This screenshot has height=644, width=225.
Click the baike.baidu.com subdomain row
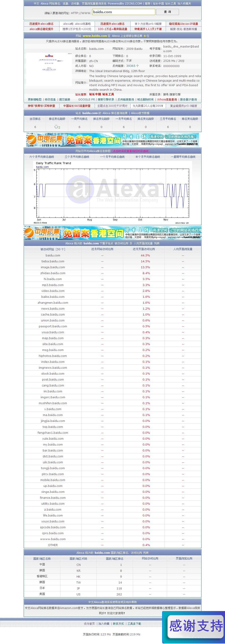[112, 297]
